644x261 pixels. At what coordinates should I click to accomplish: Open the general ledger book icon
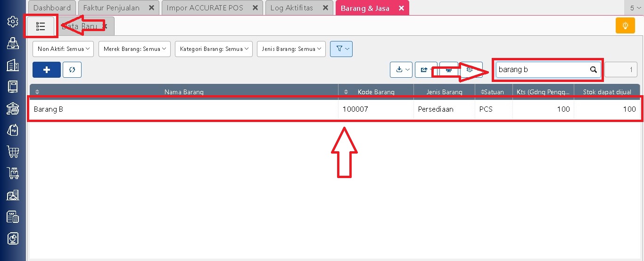click(13, 87)
